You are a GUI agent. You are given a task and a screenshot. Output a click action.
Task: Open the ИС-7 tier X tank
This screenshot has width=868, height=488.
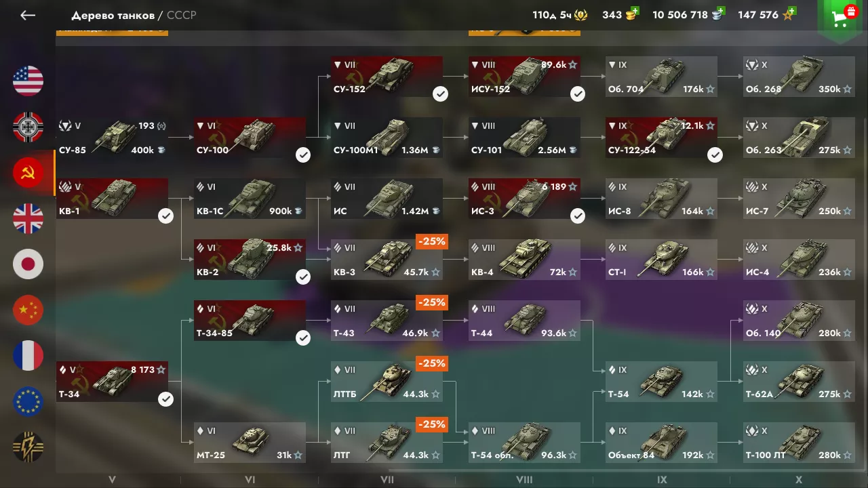coord(799,199)
